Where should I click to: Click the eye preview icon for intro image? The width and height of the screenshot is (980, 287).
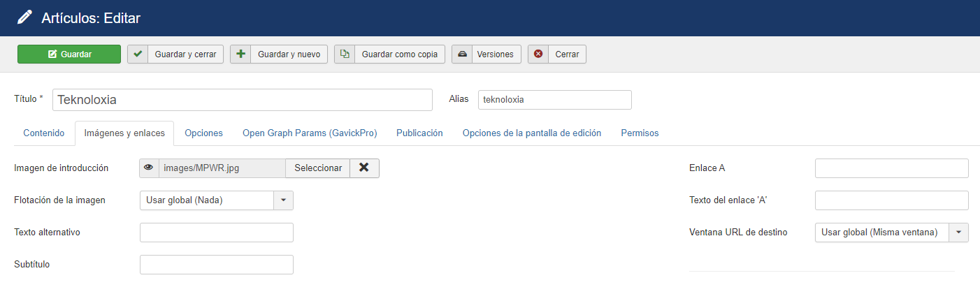pyautogui.click(x=149, y=168)
